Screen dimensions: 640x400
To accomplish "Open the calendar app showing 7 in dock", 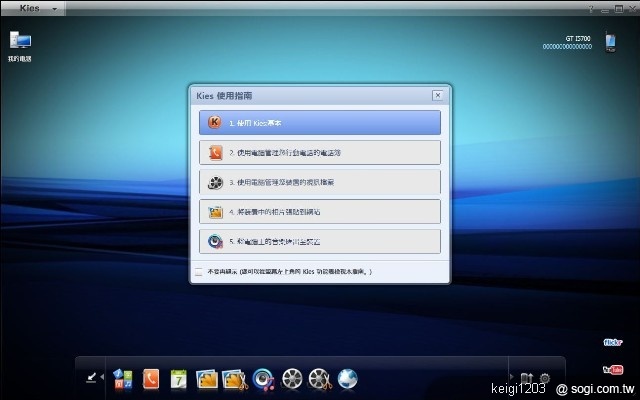I will pos(179,378).
